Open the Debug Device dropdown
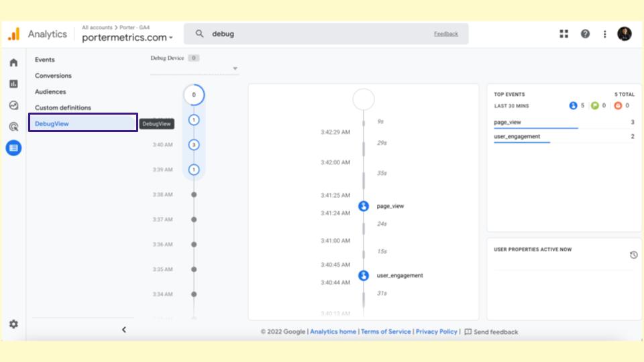The image size is (644, 362). [195, 68]
